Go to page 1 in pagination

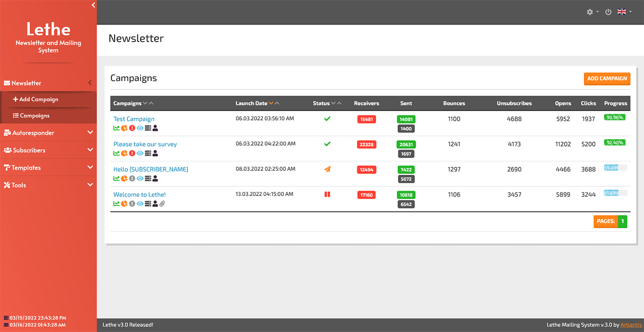click(622, 221)
